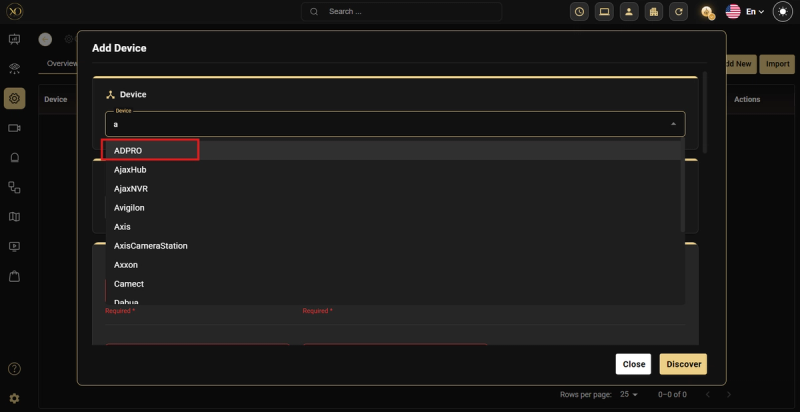This screenshot has height=412, width=800.
Task: Select Avigilon from the device list
Action: 393,208
